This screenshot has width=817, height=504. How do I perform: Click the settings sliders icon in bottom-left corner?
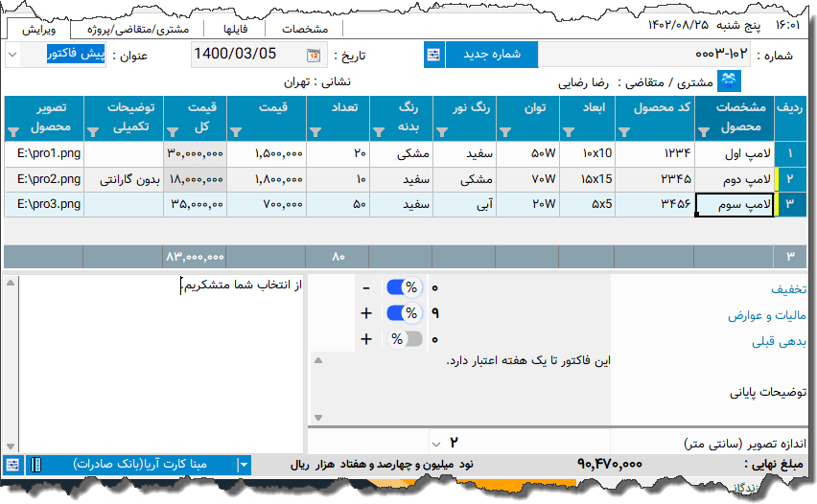[x=13, y=465]
